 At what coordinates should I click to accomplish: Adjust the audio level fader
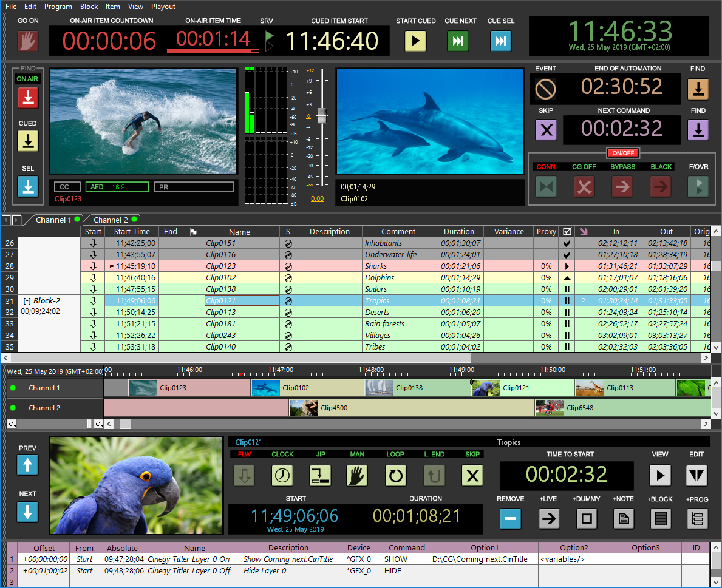pyautogui.click(x=322, y=115)
